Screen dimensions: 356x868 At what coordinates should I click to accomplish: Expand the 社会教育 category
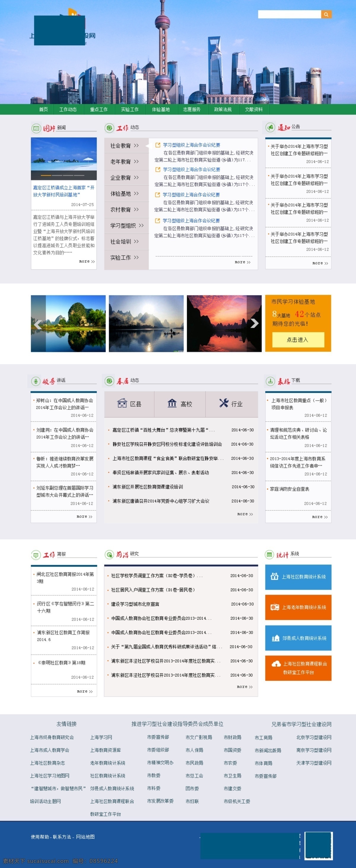pyautogui.click(x=125, y=146)
